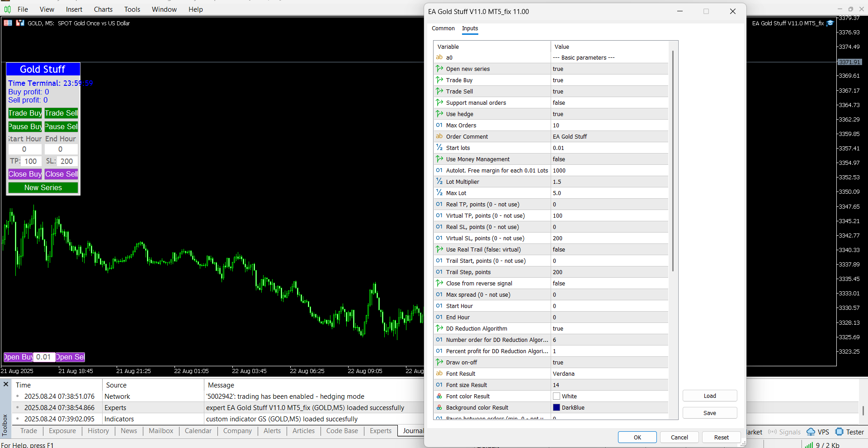Click New Series on Gold Stuff panel
868x448 pixels.
click(43, 187)
